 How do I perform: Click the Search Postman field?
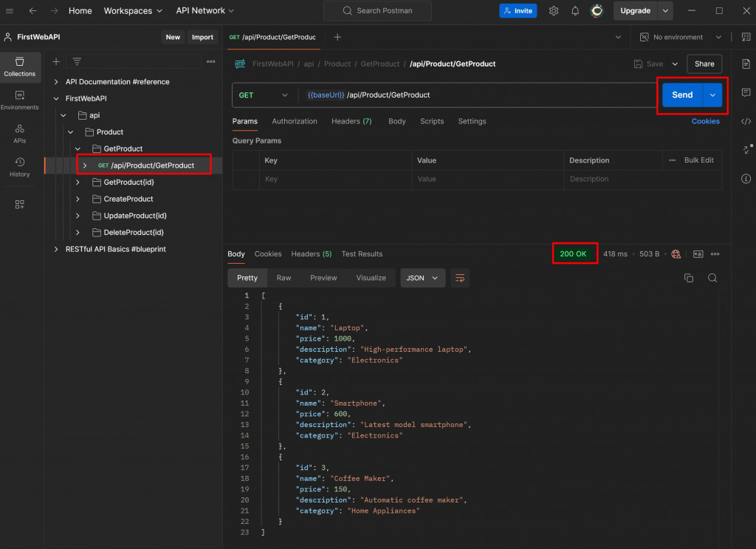(x=377, y=10)
